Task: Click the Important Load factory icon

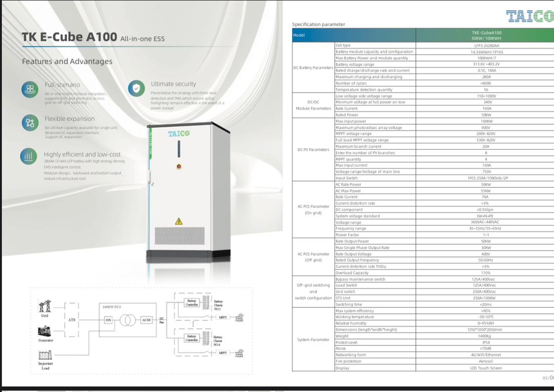Action: click(x=45, y=355)
